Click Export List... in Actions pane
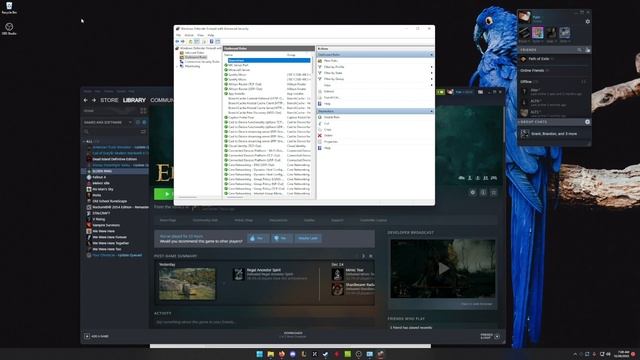The width and height of the screenshot is (640, 360). (332, 98)
